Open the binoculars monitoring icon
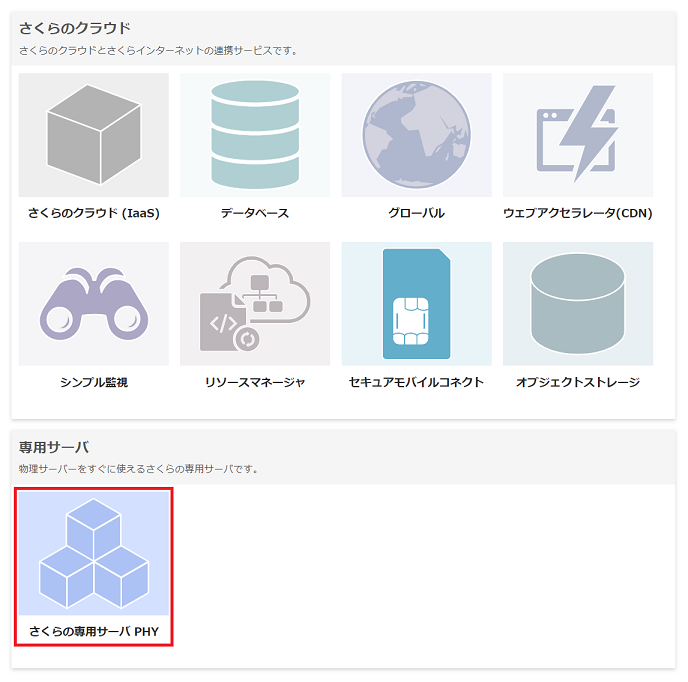 (94, 304)
